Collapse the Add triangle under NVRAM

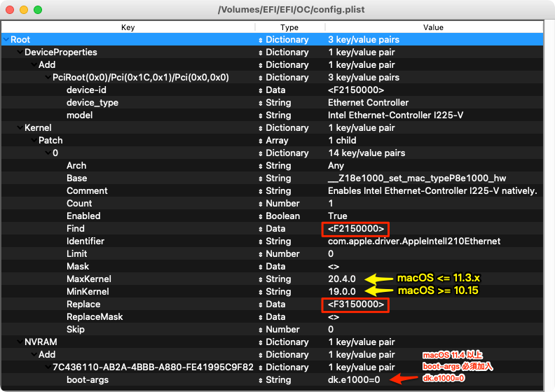pyautogui.click(x=34, y=354)
